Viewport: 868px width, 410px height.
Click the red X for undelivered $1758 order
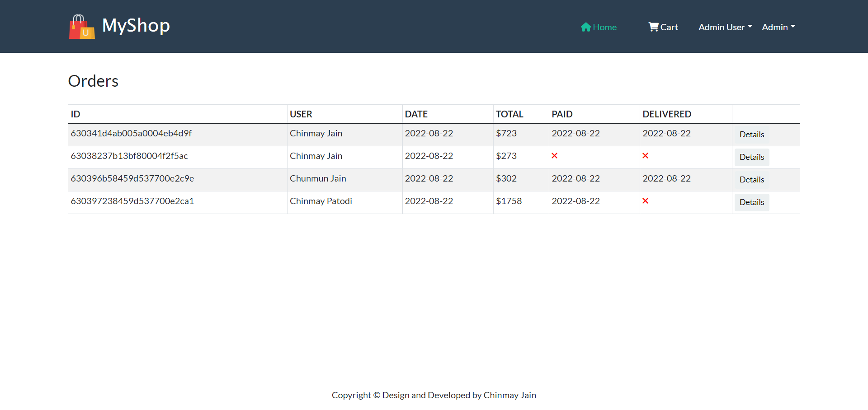point(646,201)
